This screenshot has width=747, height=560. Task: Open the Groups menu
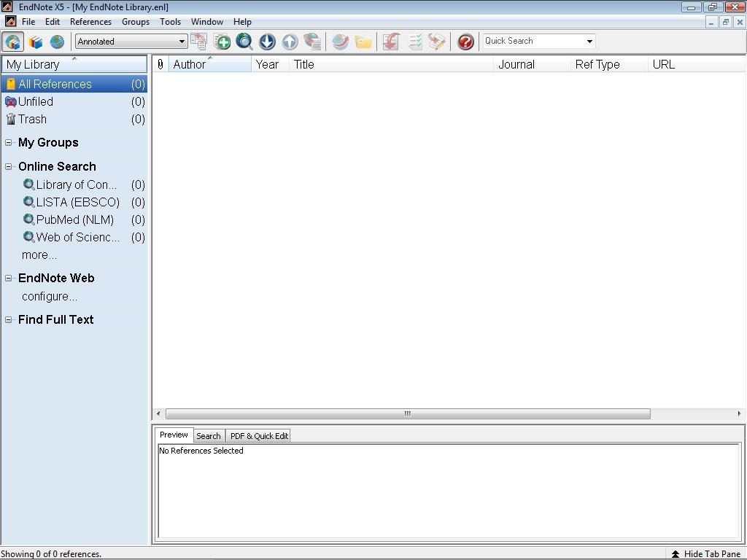136,22
